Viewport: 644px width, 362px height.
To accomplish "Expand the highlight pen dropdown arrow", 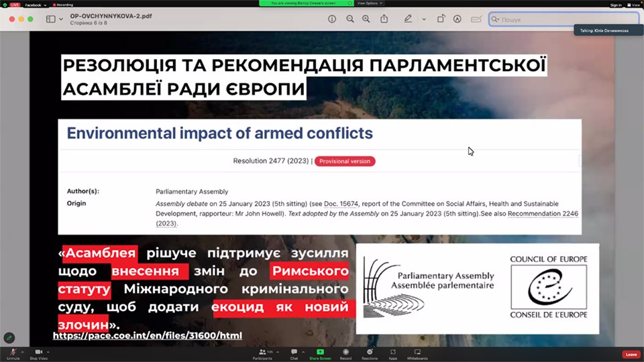I will [423, 19].
